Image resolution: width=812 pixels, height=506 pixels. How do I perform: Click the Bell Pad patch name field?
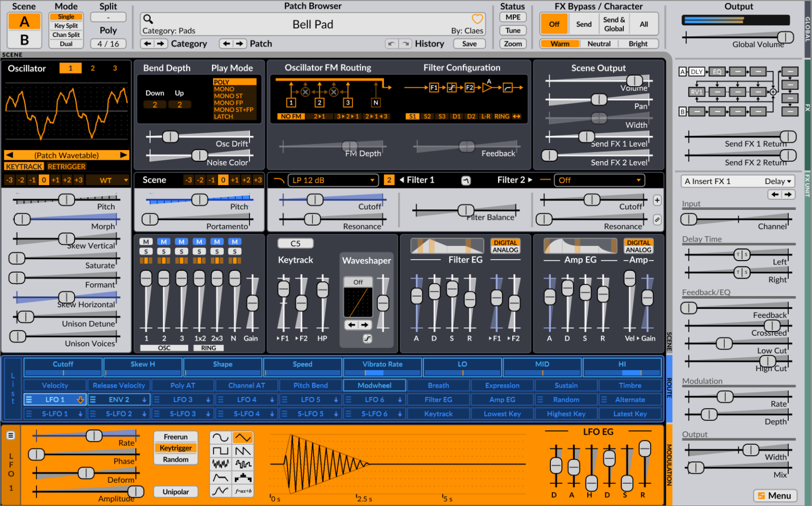click(313, 24)
